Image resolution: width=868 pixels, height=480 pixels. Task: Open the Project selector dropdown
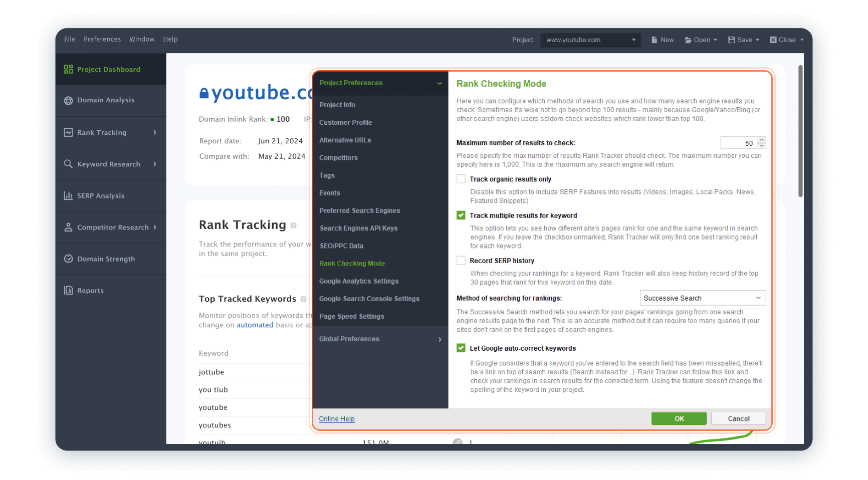pyautogui.click(x=591, y=40)
